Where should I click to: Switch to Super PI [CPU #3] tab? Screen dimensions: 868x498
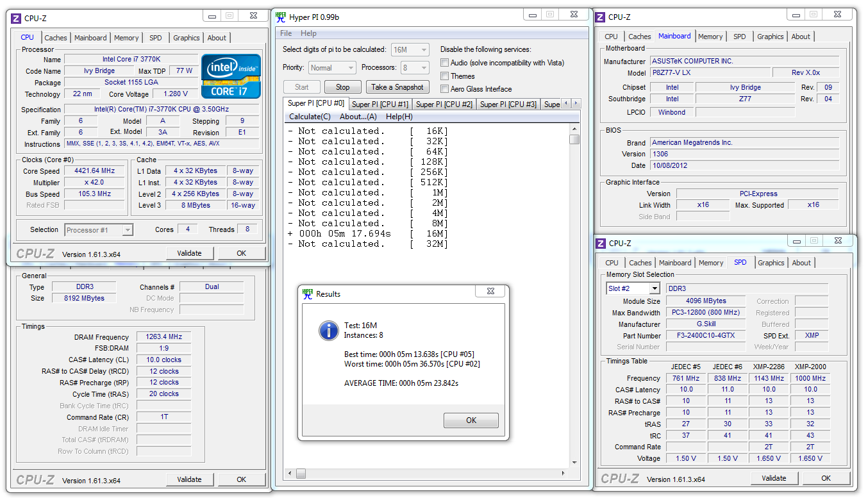[508, 104]
